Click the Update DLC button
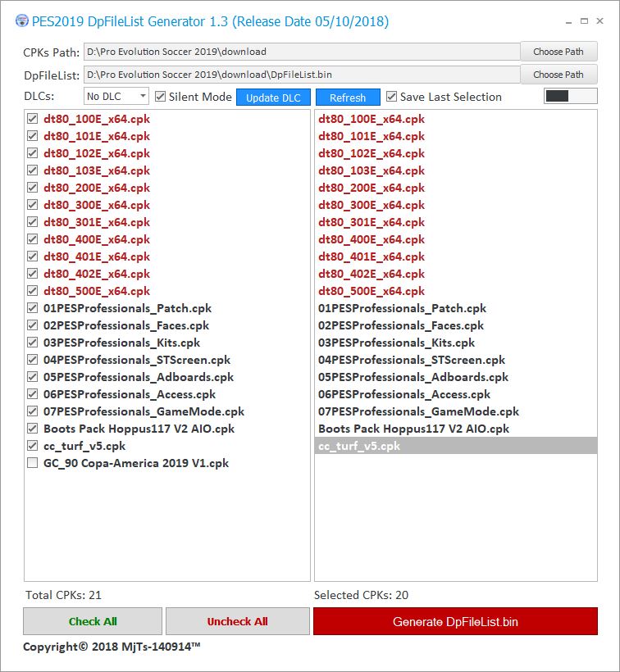620x672 pixels. [273, 98]
